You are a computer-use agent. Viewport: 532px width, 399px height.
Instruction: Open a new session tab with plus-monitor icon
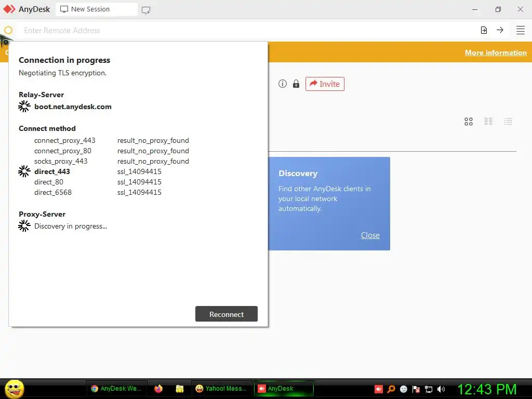(146, 10)
